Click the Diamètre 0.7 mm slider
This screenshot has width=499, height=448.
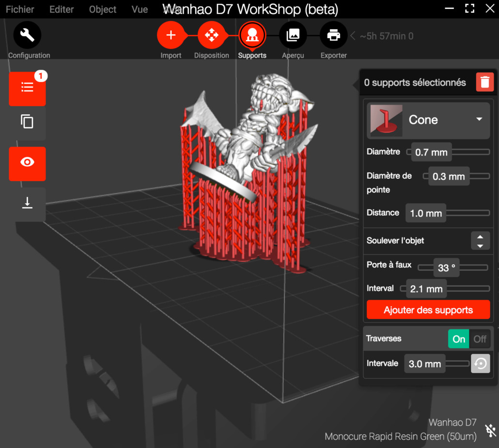click(x=448, y=152)
